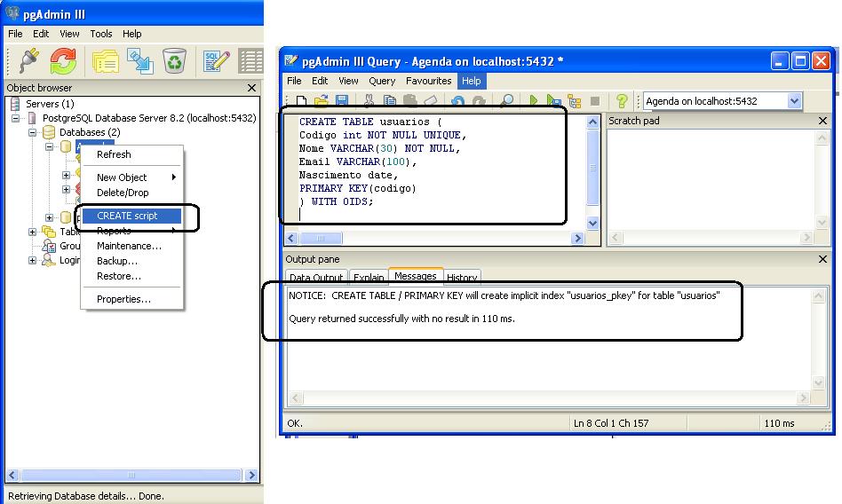Choose Delete/Drop in the context menu
The width and height of the screenshot is (842, 504).
(131, 193)
